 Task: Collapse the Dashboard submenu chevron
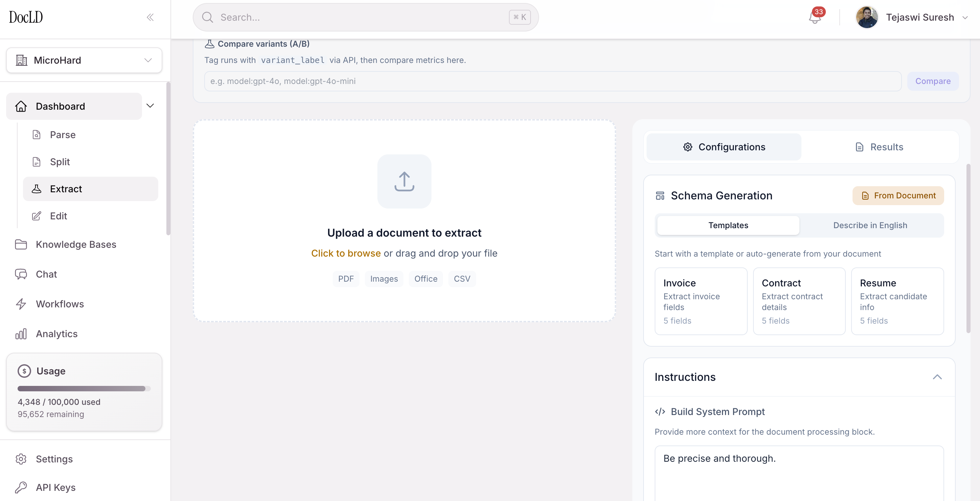[x=150, y=106]
